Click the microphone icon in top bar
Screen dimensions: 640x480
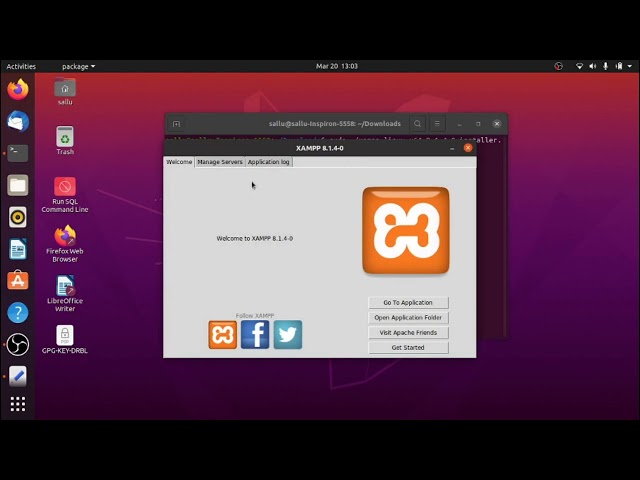(606, 66)
